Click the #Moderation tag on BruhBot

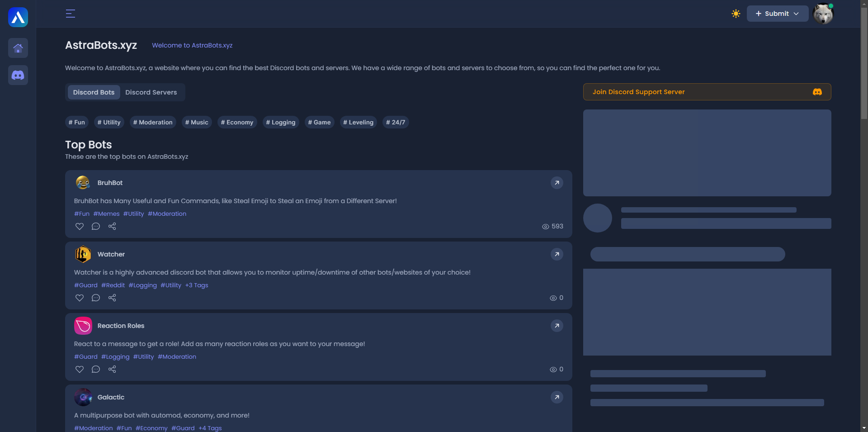pyautogui.click(x=167, y=214)
